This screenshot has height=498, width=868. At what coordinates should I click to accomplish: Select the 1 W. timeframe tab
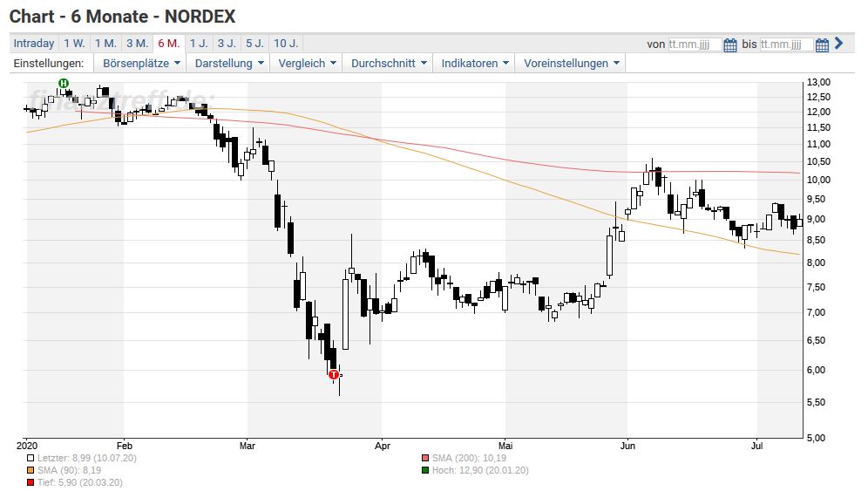[74, 44]
